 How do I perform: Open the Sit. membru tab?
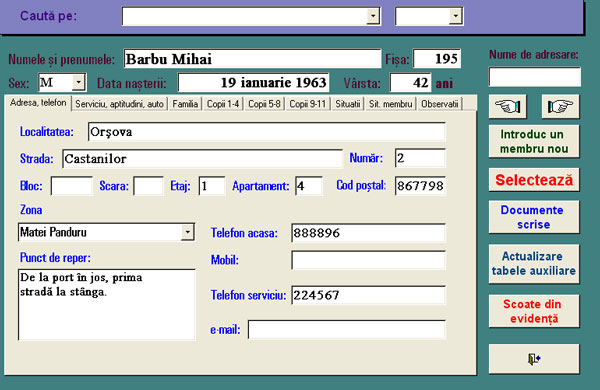coord(390,104)
